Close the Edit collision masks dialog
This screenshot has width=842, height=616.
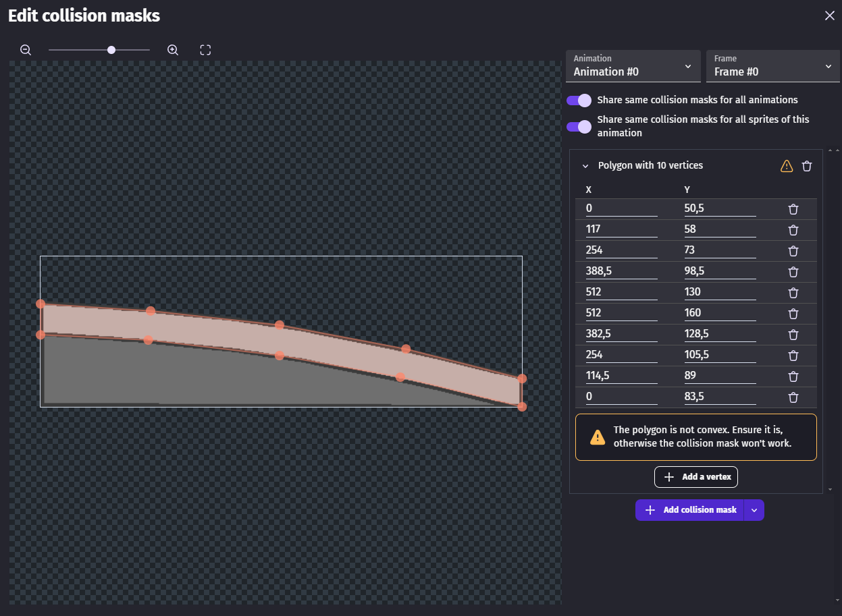tap(829, 16)
